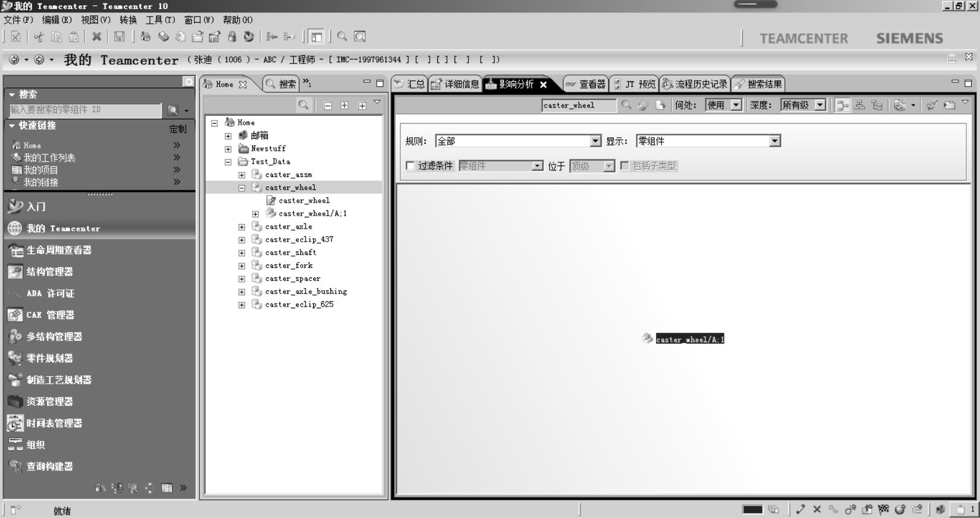Collapse the Test_Data folder node

click(228, 162)
